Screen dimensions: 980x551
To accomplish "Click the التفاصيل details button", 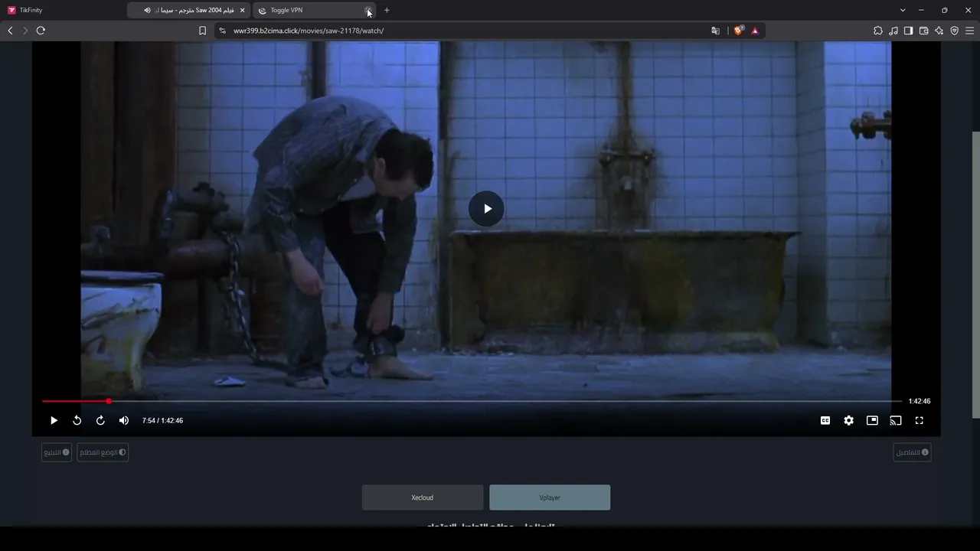I will [913, 452].
